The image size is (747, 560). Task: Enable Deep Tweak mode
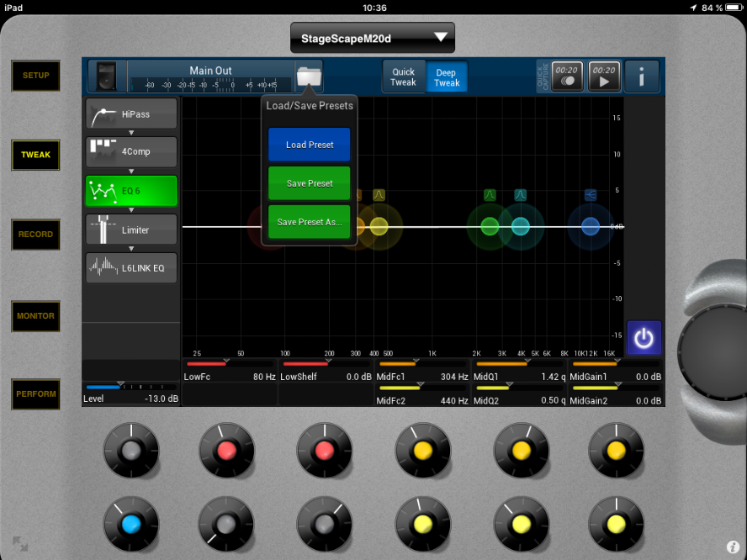click(447, 77)
